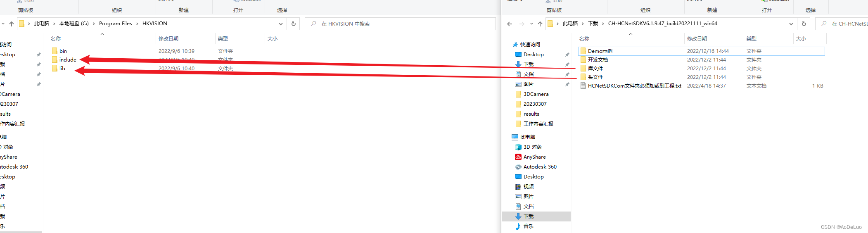
Task: Open the bin folder in HKVISION window
Action: coord(63,51)
